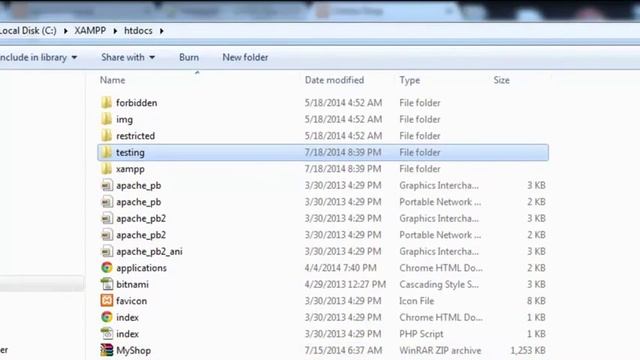This screenshot has height=360, width=640.
Task: Click the PNG apache_pb2 file icon
Action: pyautogui.click(x=107, y=235)
